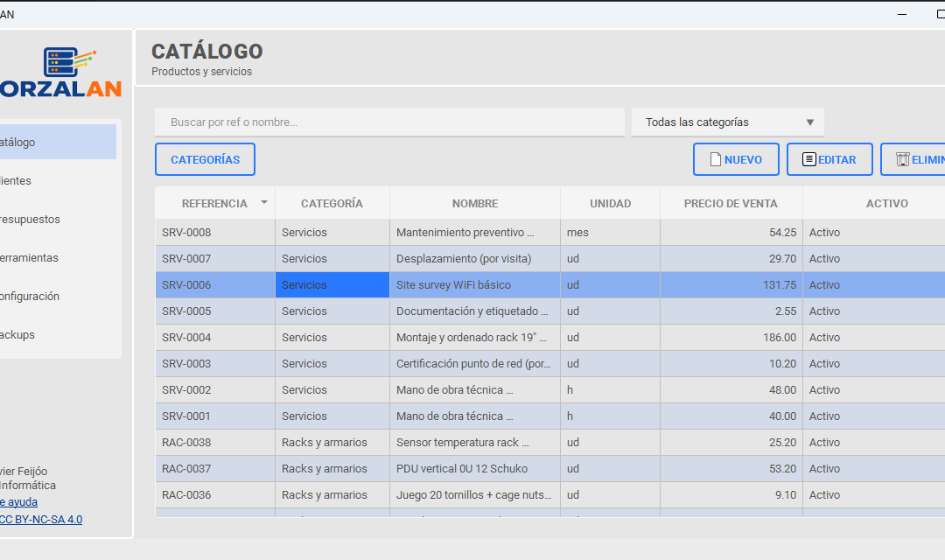Open the Categorías management button
This screenshot has width=945, height=560.
click(205, 160)
